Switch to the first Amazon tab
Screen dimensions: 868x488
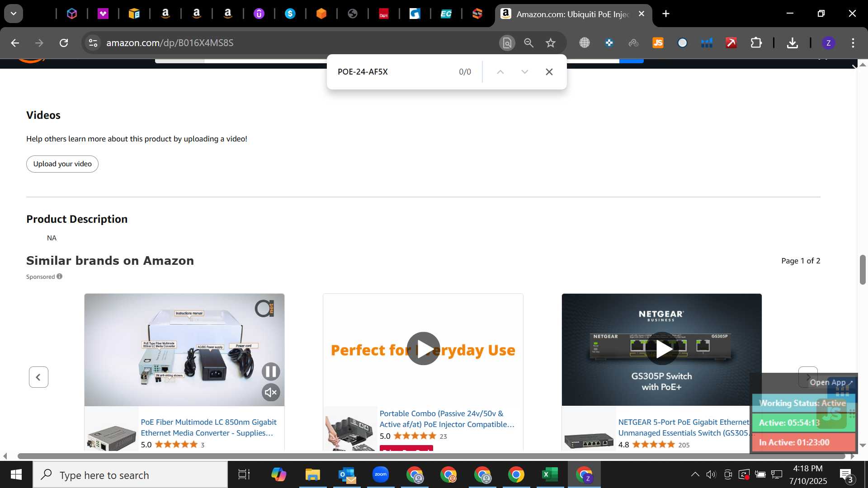pyautogui.click(x=165, y=14)
